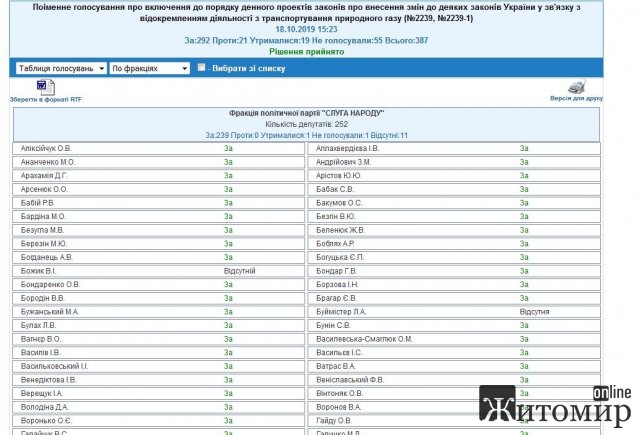The width and height of the screenshot is (640, 435).
Task: Select deputy 'Брагар Є.В.'
Action: [x=337, y=298]
